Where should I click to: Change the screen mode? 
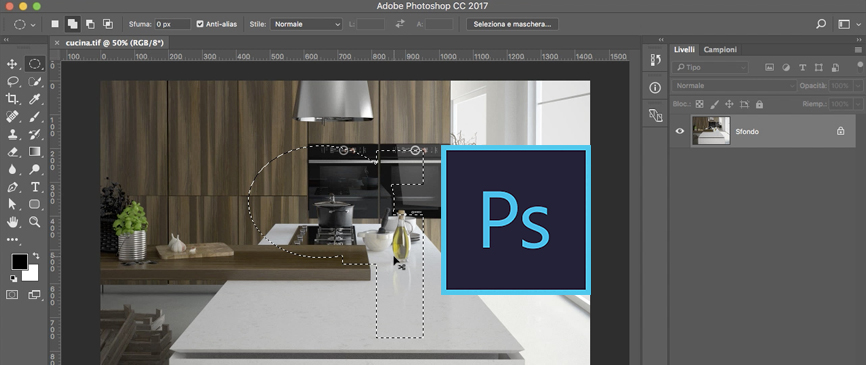(x=34, y=295)
